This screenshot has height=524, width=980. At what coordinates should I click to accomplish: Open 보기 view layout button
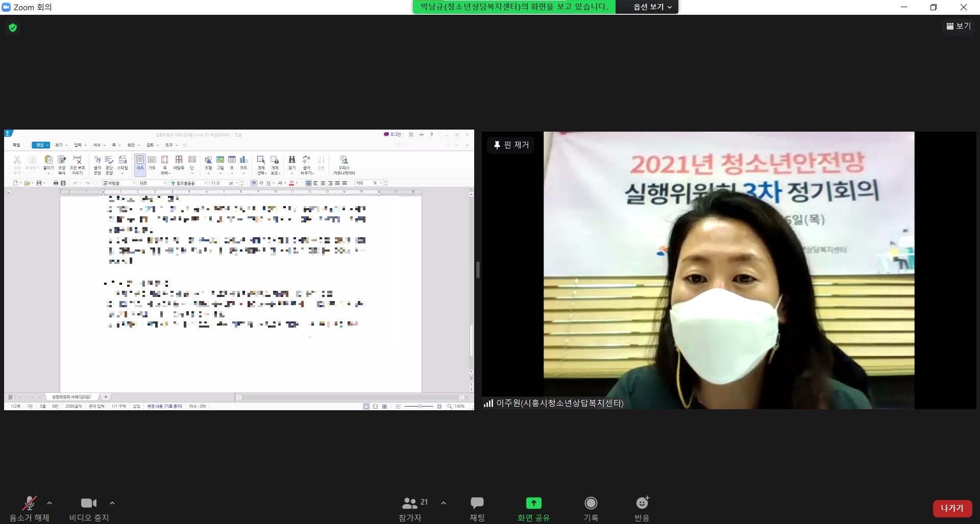(x=959, y=26)
